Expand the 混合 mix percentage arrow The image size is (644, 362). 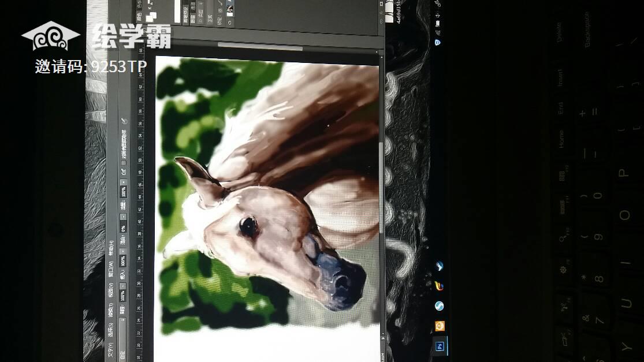[x=123, y=218]
